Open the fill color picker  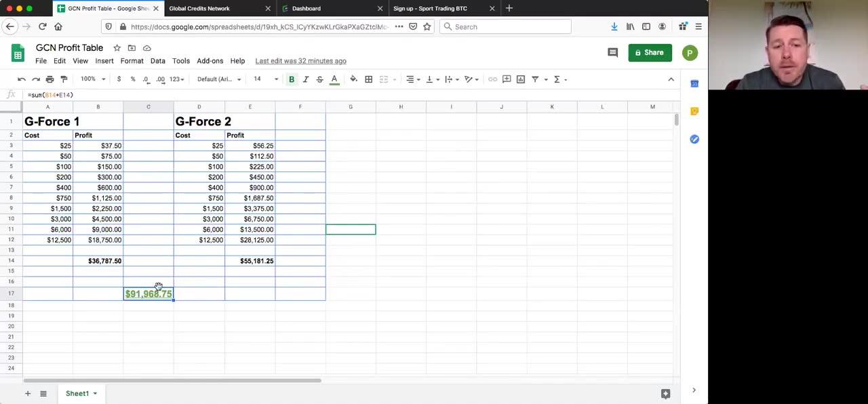pos(354,79)
